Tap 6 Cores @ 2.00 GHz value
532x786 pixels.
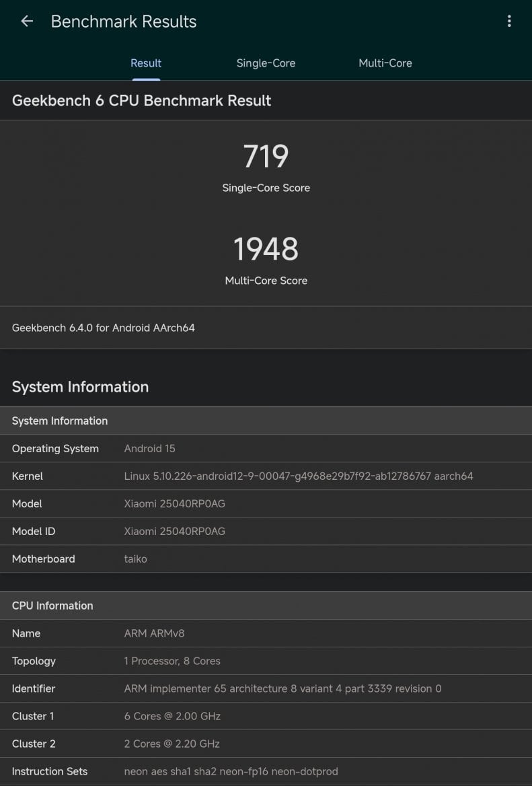click(172, 716)
